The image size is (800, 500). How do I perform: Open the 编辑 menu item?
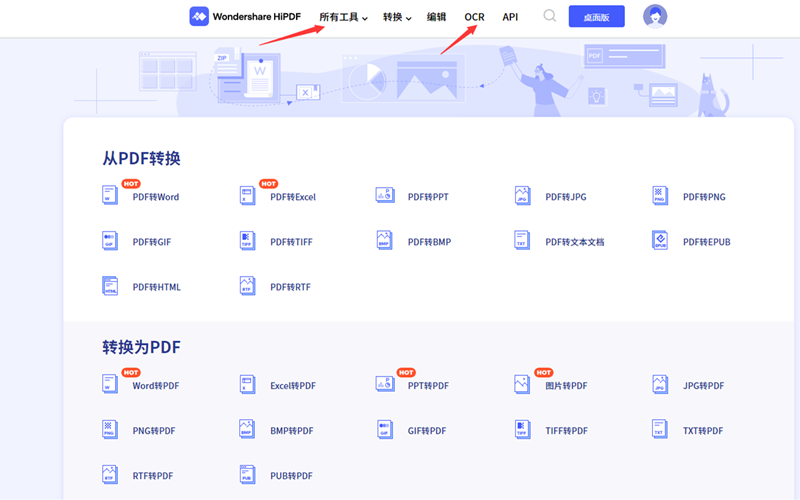click(x=437, y=17)
